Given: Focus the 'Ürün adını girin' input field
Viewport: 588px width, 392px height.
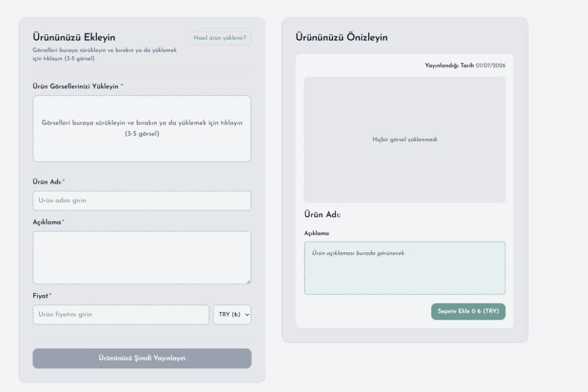Looking at the screenshot, I should tap(142, 201).
